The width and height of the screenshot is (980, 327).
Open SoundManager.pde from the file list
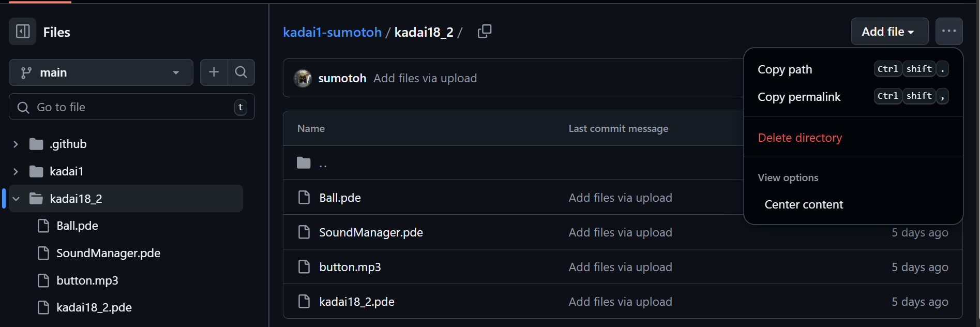pos(371,232)
